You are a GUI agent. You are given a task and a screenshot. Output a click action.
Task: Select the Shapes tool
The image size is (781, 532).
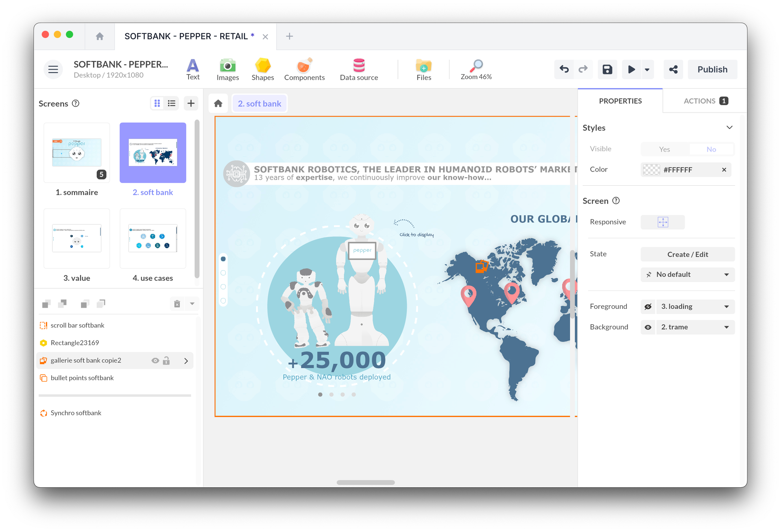(x=262, y=69)
